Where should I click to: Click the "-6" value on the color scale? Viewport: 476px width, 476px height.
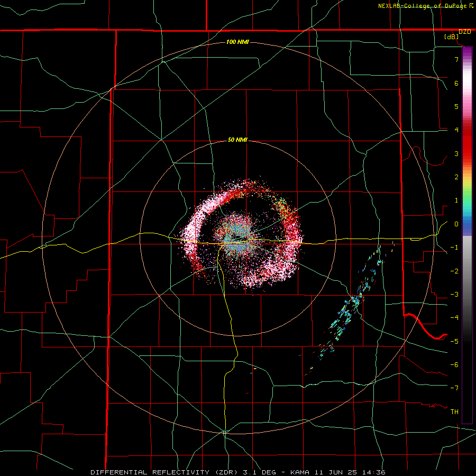454,365
